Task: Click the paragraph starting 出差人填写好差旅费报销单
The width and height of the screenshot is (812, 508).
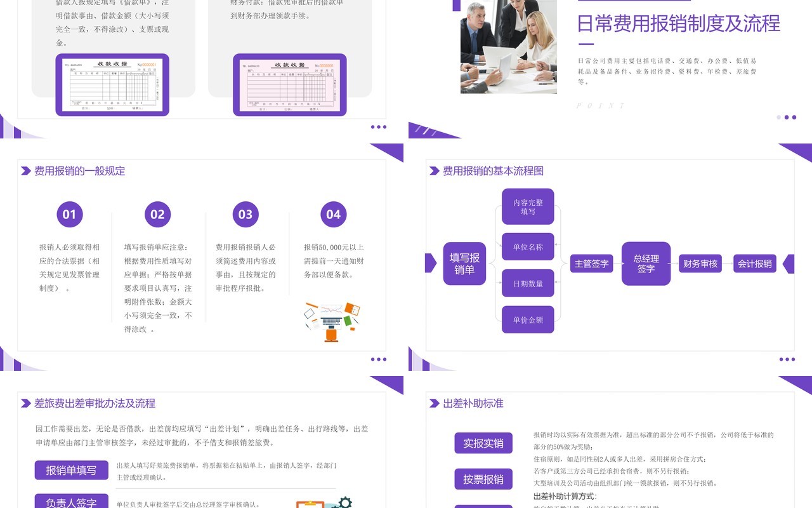Action: click(x=226, y=471)
